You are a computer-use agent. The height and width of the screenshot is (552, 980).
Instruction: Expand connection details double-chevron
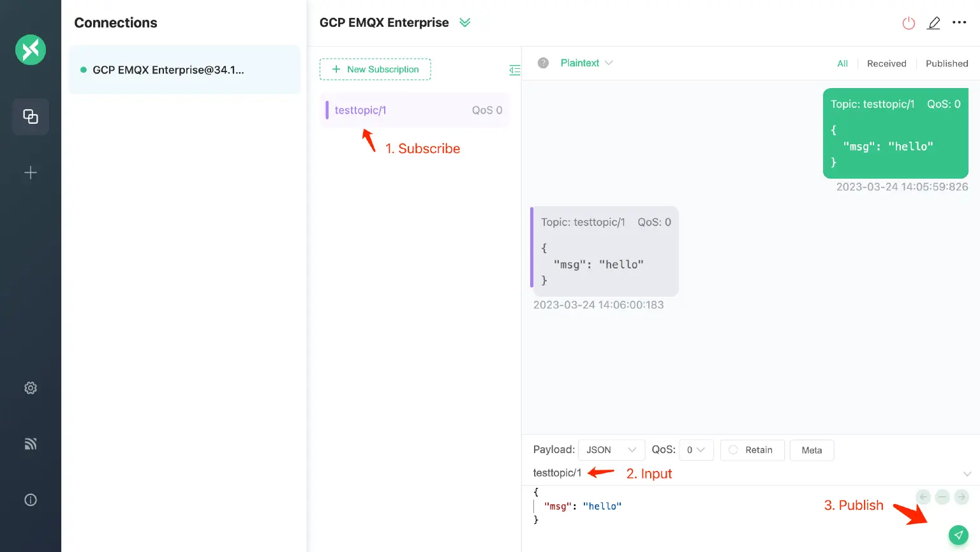(x=465, y=23)
